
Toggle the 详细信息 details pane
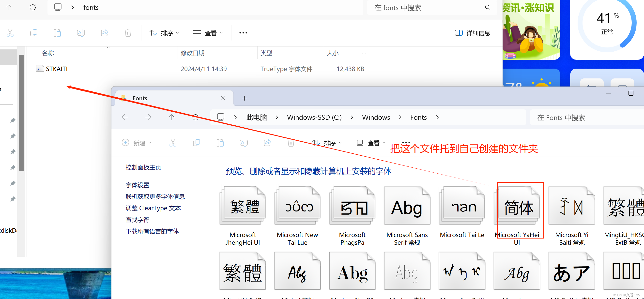[473, 33]
